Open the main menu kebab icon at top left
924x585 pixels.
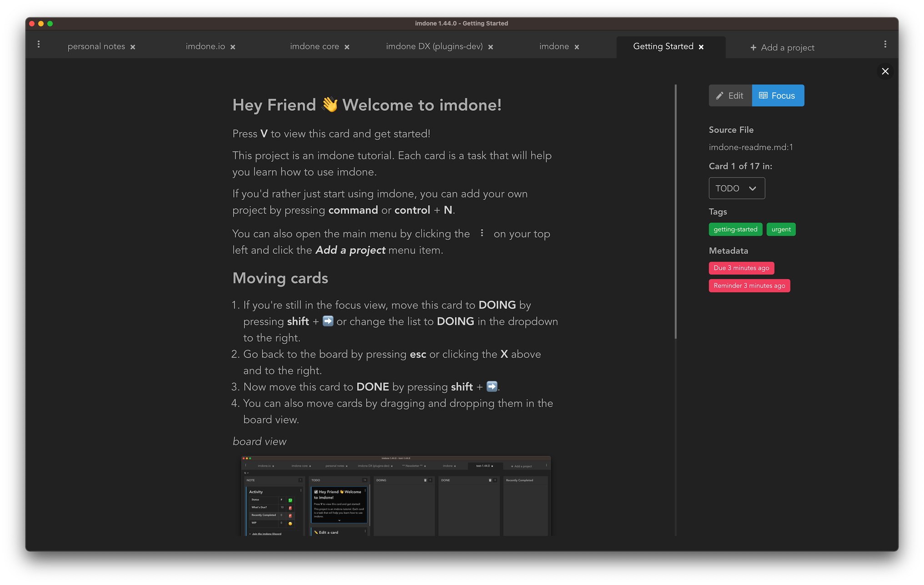pos(39,44)
